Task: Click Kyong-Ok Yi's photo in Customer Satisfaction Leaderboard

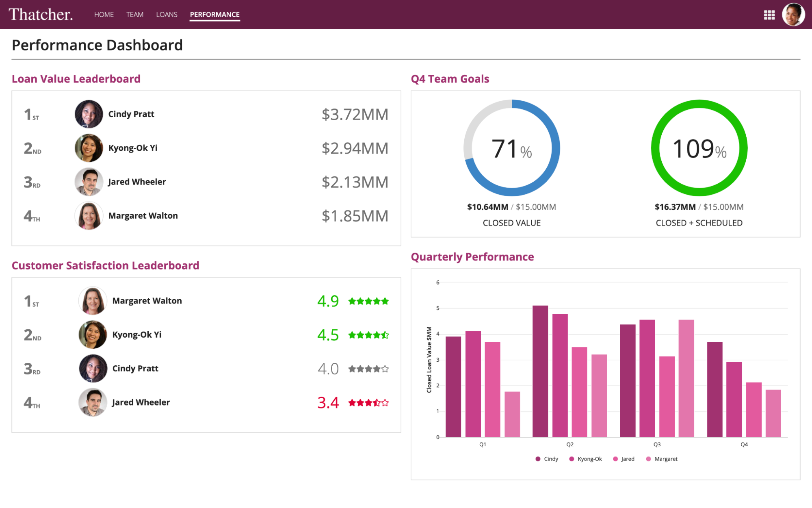Action: tap(93, 334)
